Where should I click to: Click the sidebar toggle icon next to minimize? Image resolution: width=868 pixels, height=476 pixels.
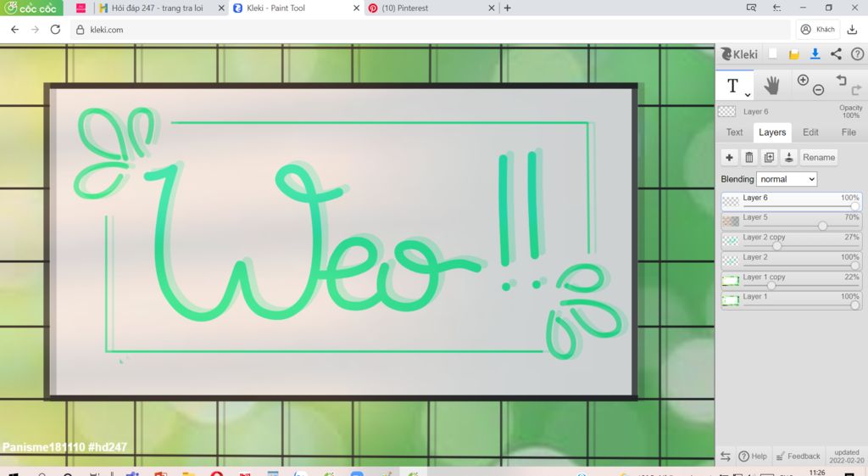tap(777, 8)
